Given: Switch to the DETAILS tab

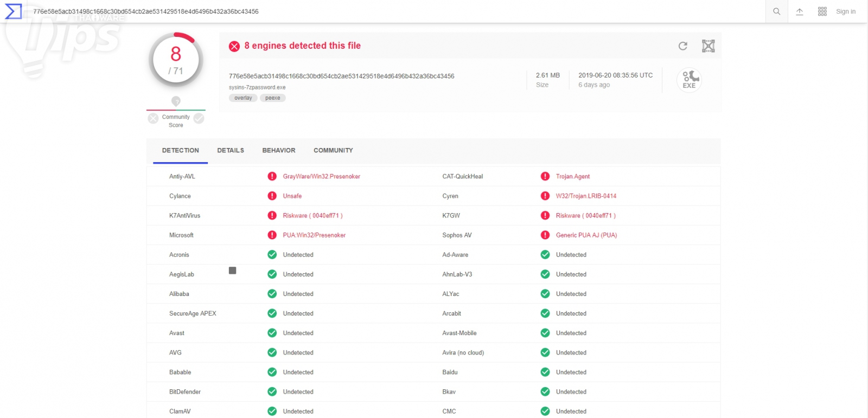Looking at the screenshot, I should click(x=231, y=151).
